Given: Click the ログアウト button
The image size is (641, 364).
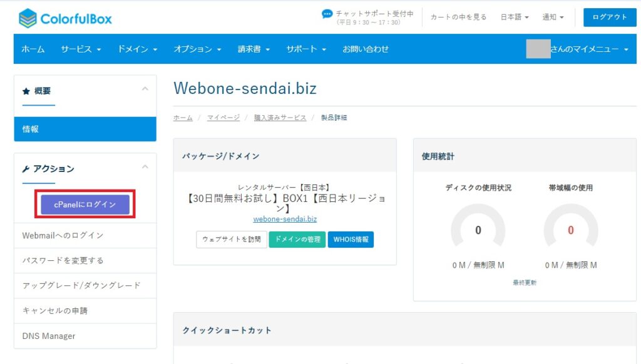Looking at the screenshot, I should point(610,17).
